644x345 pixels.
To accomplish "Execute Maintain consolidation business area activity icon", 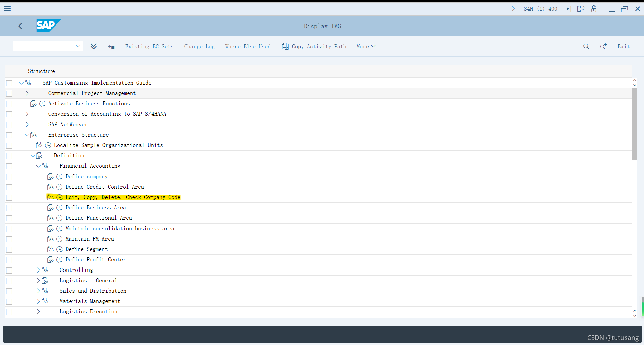I will pos(60,229).
